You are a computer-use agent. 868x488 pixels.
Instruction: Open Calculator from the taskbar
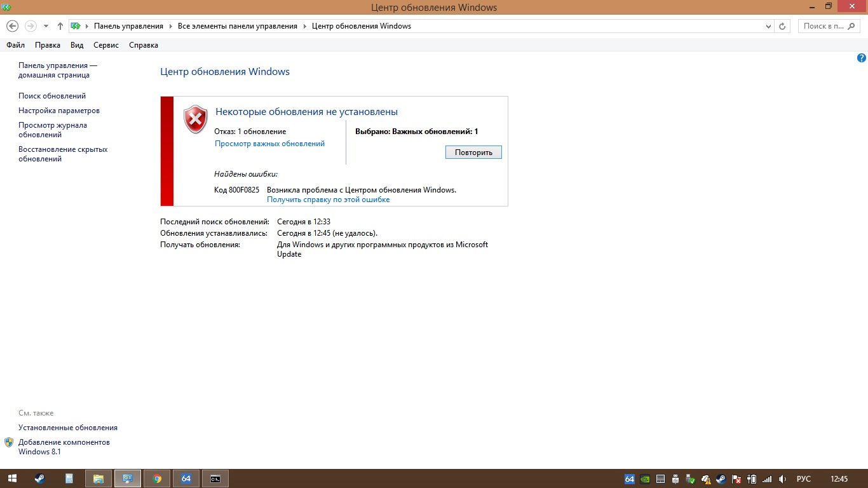point(69,478)
